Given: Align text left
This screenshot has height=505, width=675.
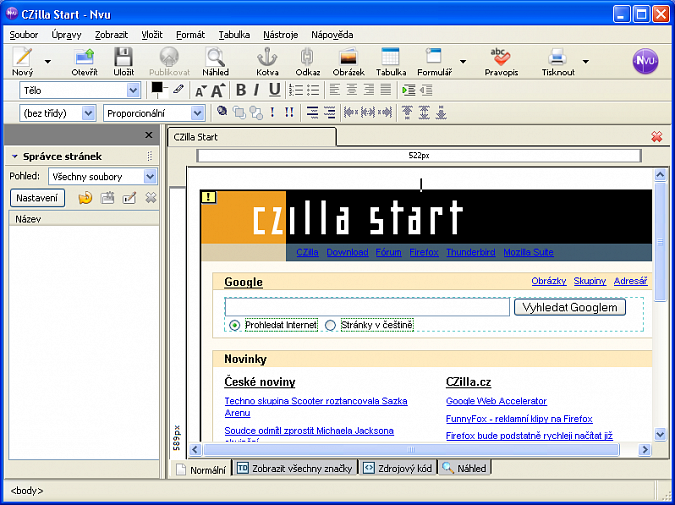Looking at the screenshot, I should coord(334,90).
